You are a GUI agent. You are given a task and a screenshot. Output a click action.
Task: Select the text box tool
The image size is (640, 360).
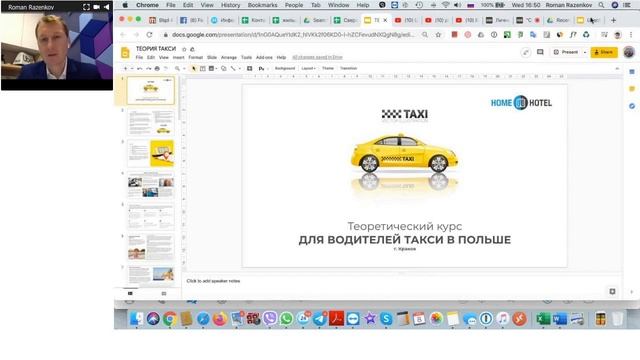point(202,69)
